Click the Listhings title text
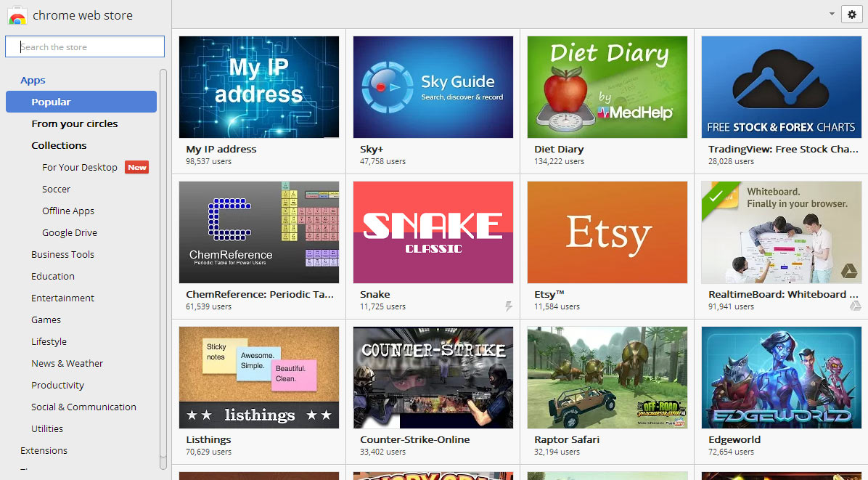This screenshot has height=480, width=868. coord(208,440)
